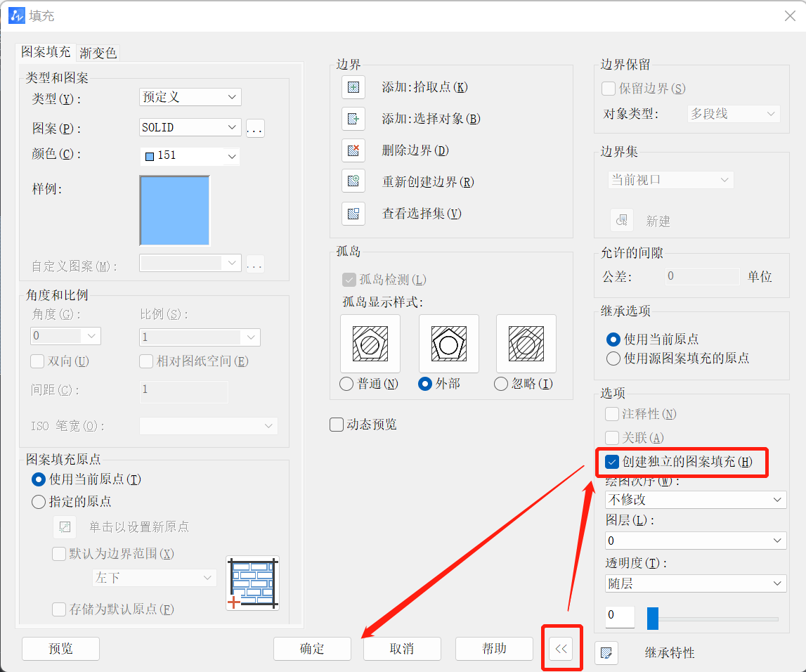Open the 颜色 dropdown showing 151

[190, 156]
